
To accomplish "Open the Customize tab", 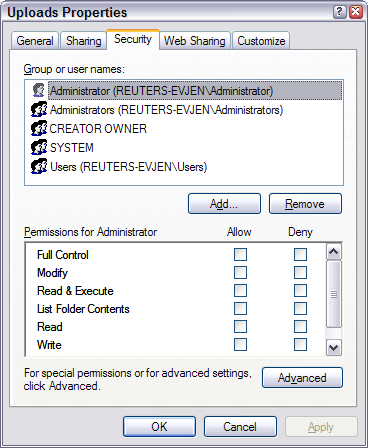I will [x=261, y=41].
